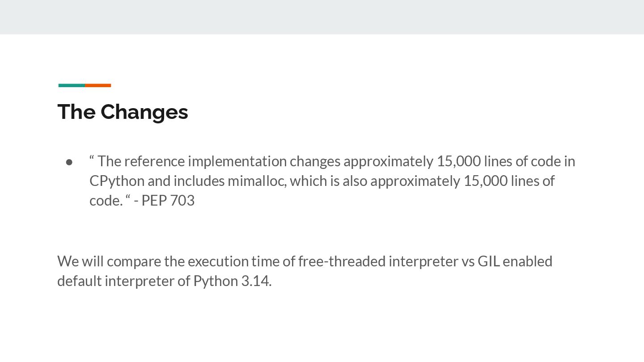Click the opening quotation mark of the bullet
This screenshot has height=362, width=644.
click(x=92, y=159)
